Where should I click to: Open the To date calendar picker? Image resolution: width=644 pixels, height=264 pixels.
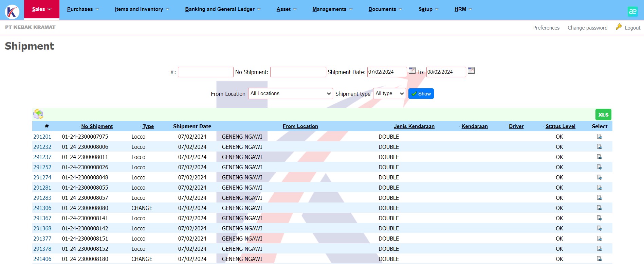pos(471,71)
